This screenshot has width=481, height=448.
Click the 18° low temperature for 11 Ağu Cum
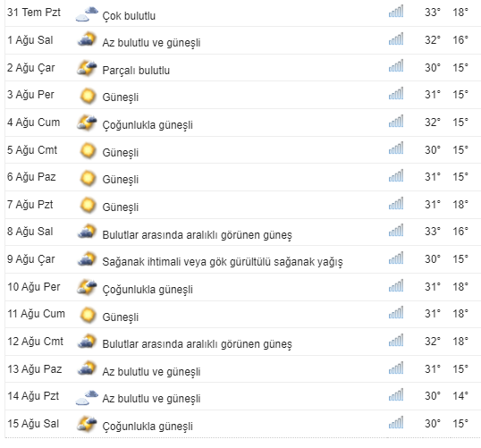pos(460,314)
